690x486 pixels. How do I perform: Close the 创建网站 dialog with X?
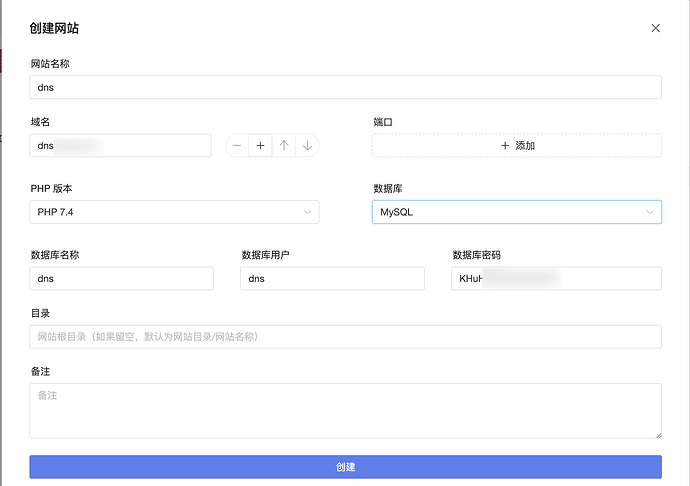click(656, 28)
